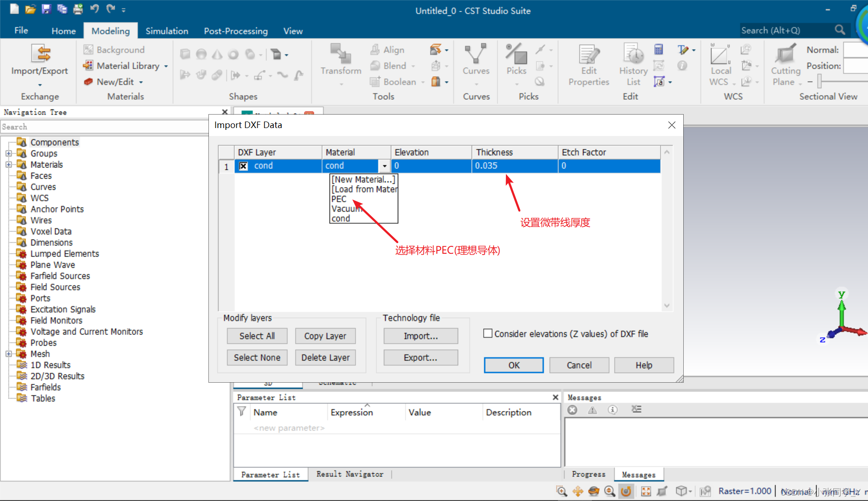Click the Delete Layer button
The height and width of the screenshot is (501, 868).
pos(325,358)
